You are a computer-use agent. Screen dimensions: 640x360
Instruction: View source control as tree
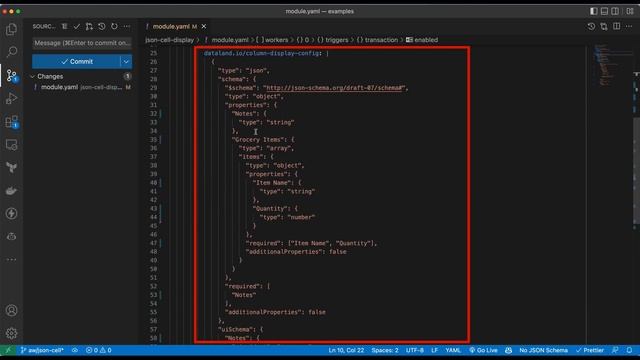(x=64, y=27)
